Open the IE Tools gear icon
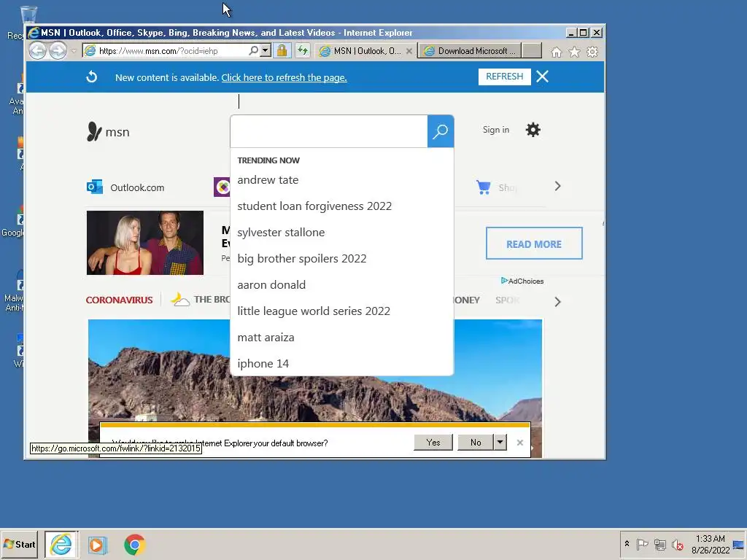 pyautogui.click(x=592, y=52)
